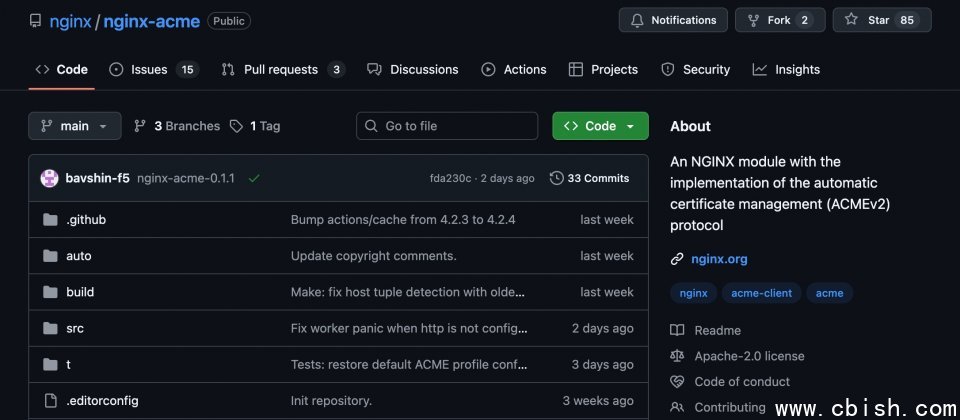The image size is (960, 420).
Task: Open the Contributing link
Action: tap(730, 407)
